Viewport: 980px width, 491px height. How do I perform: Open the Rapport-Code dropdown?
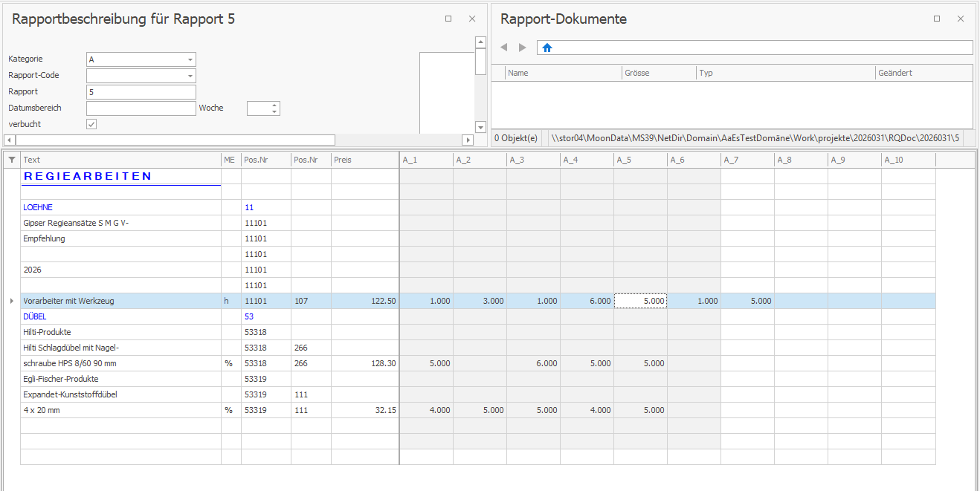190,76
